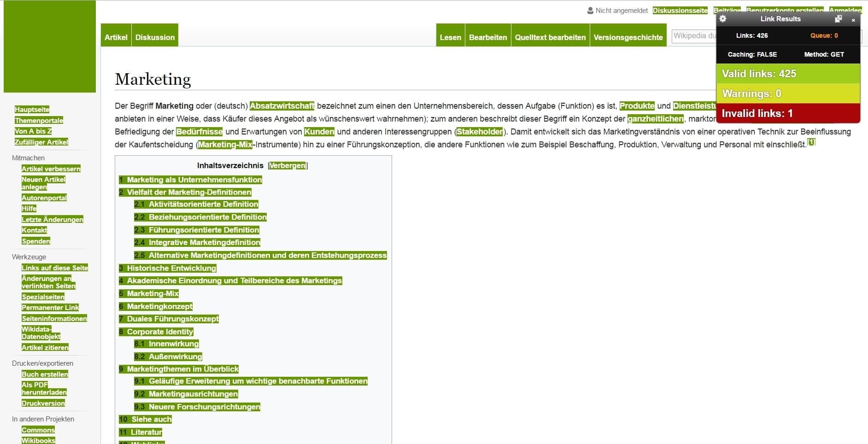The image size is (868, 444).
Task: Open Themenportale in sidebar
Action: [x=39, y=120]
